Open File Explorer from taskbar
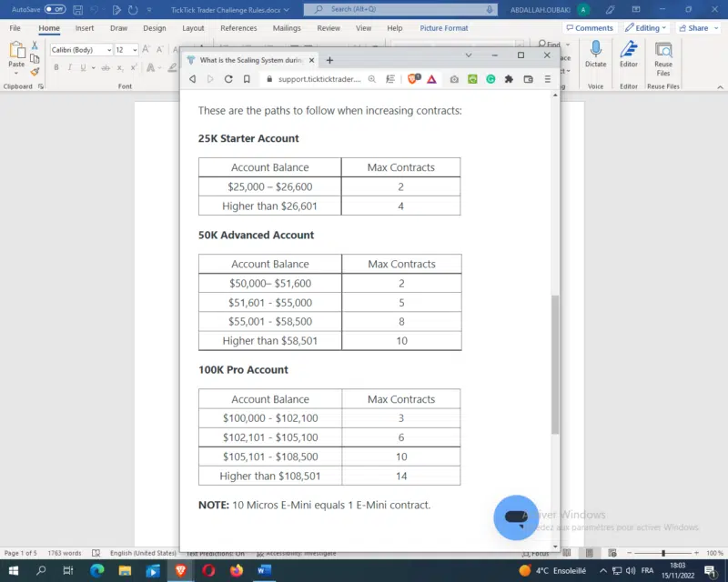 125,570
